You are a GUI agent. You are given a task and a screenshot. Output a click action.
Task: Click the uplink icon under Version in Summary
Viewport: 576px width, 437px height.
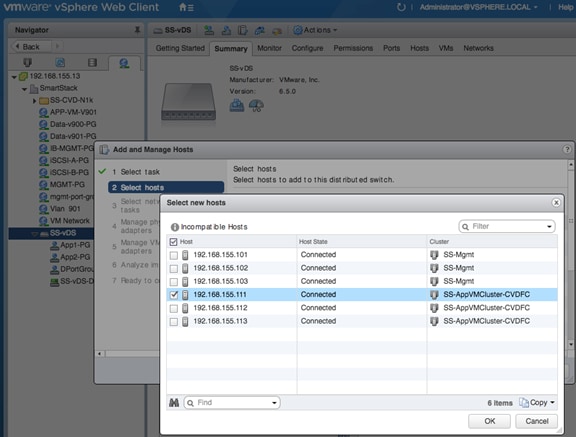coord(256,105)
